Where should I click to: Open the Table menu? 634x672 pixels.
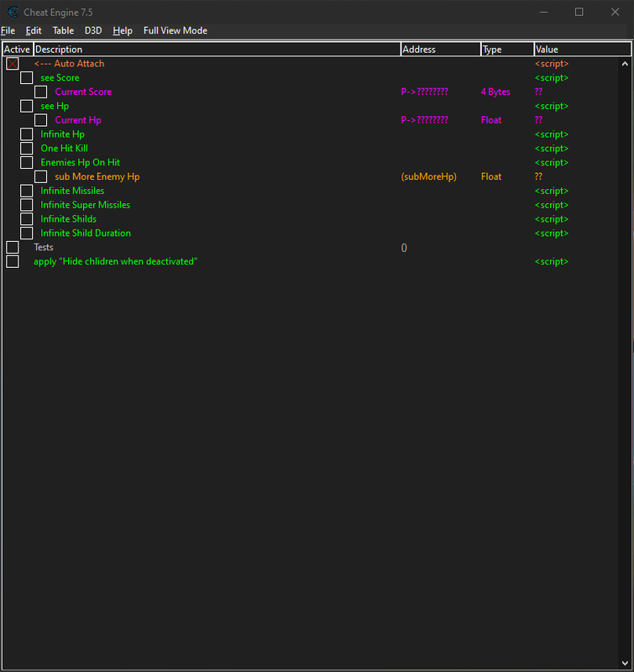coord(63,31)
